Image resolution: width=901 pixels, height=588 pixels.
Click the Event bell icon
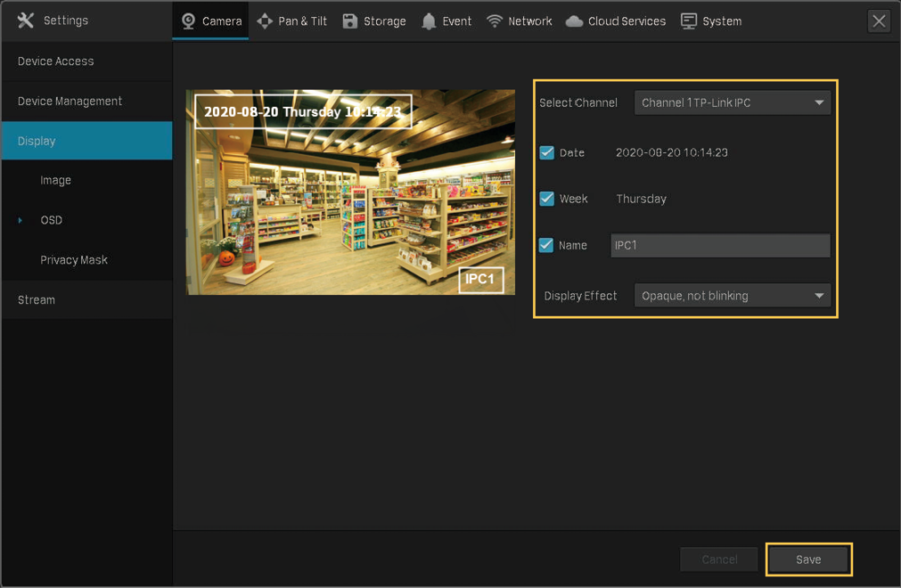(429, 21)
